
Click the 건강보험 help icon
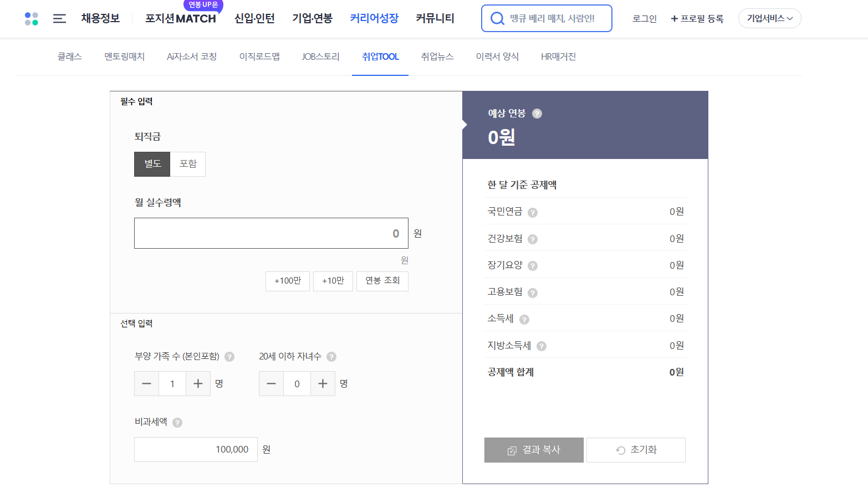[533, 239]
